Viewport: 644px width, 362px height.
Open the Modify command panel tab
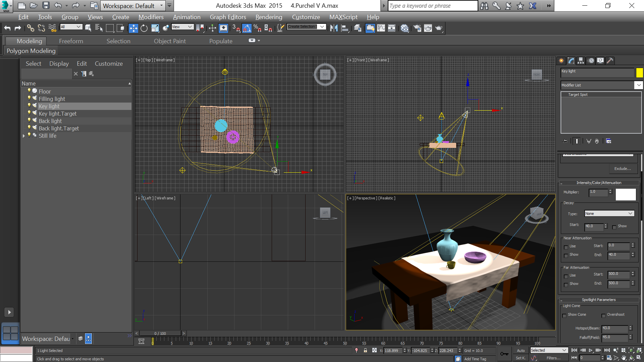(571, 61)
